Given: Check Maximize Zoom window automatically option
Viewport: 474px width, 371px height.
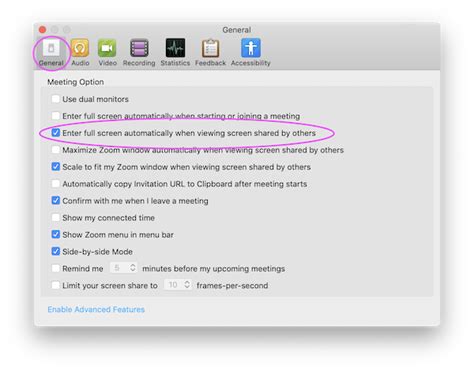Looking at the screenshot, I should pyautogui.click(x=56, y=150).
